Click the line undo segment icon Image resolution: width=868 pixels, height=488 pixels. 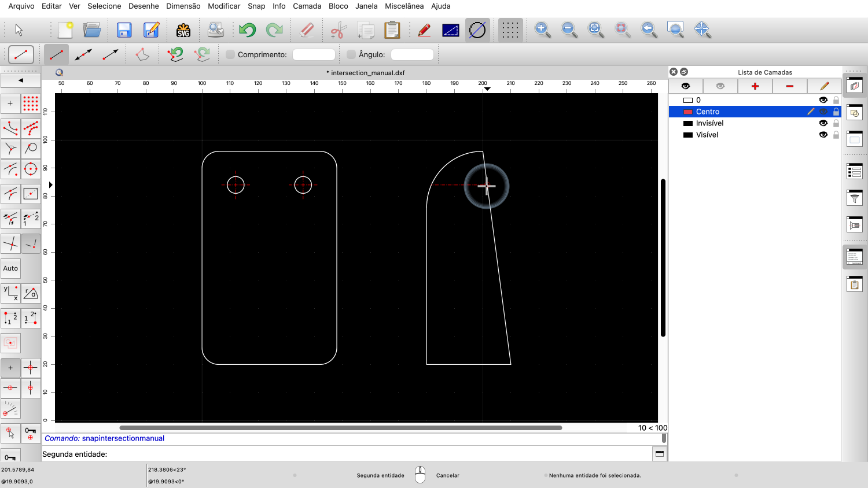tap(175, 54)
